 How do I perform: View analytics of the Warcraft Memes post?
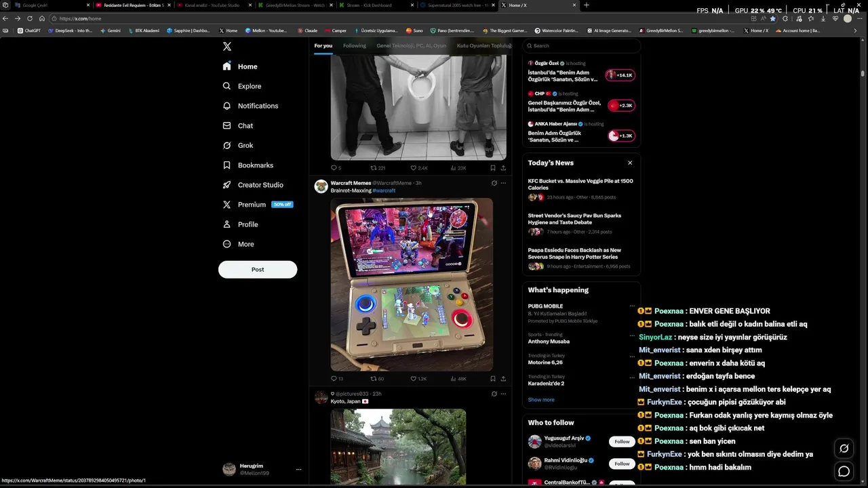click(x=458, y=379)
